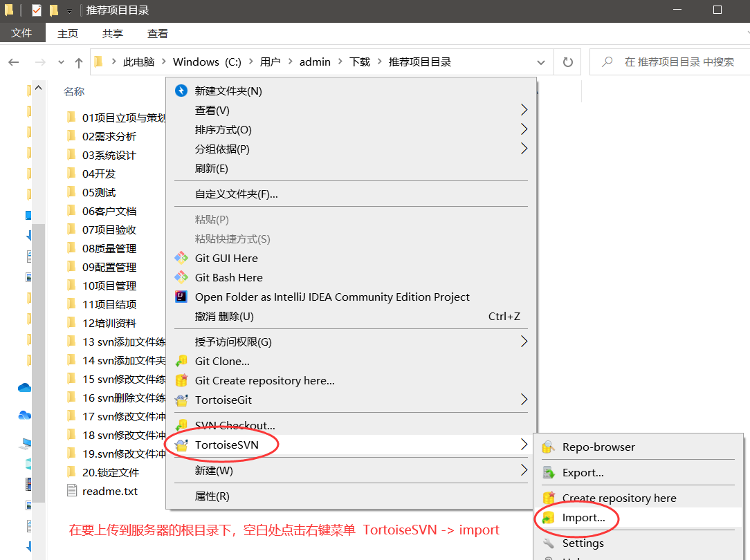Viewport: 750px width, 560px height.
Task: Click the Git Create repository icon
Action: point(181,380)
